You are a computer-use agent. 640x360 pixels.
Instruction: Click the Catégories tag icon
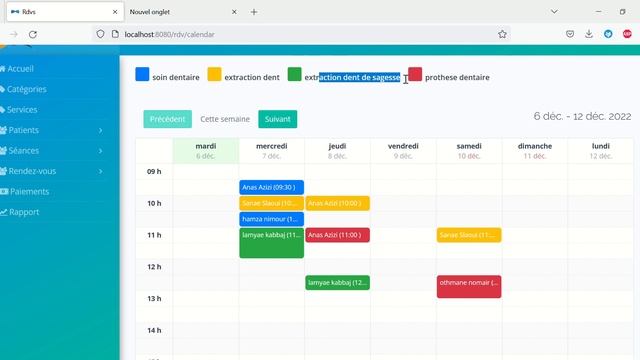click(x=2, y=89)
